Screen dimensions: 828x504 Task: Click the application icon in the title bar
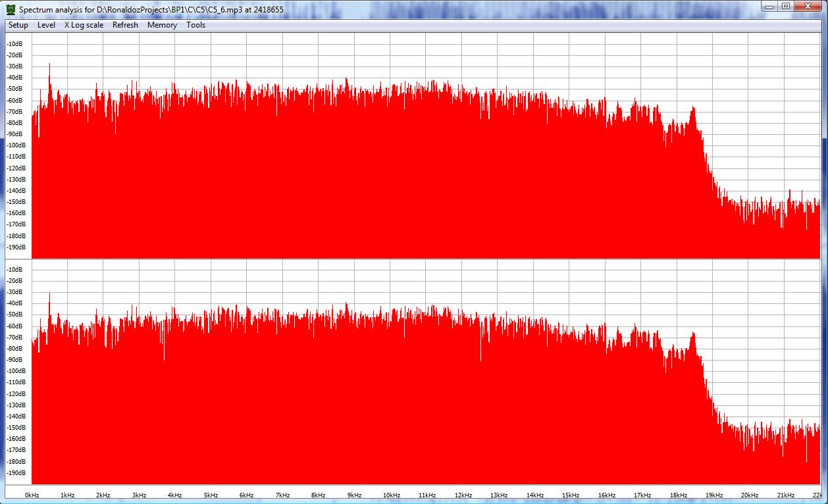point(11,9)
